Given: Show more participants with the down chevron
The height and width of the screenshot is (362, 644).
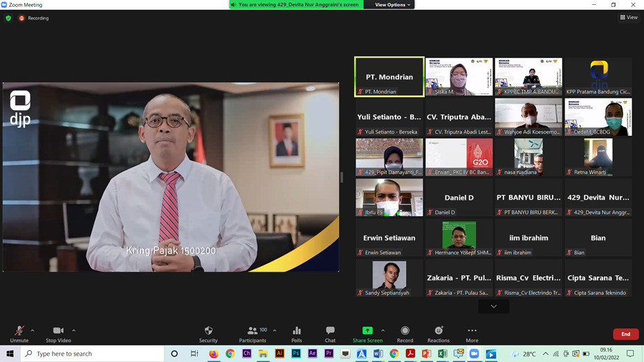Looking at the screenshot, I should (x=493, y=306).
